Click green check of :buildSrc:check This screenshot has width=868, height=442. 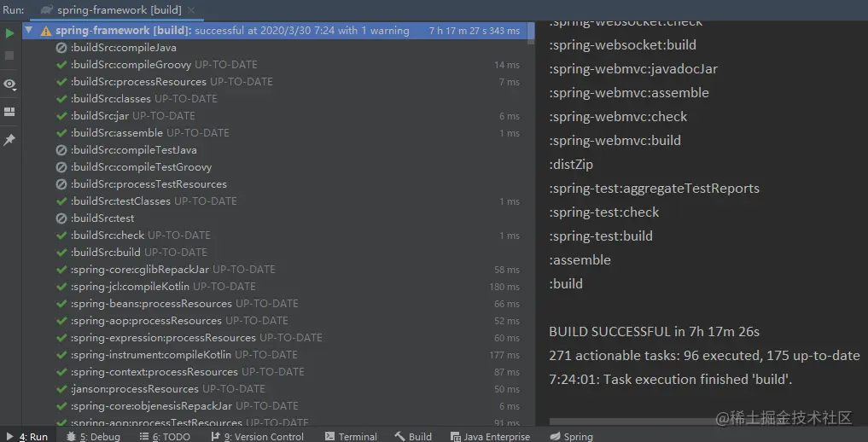[61, 236]
